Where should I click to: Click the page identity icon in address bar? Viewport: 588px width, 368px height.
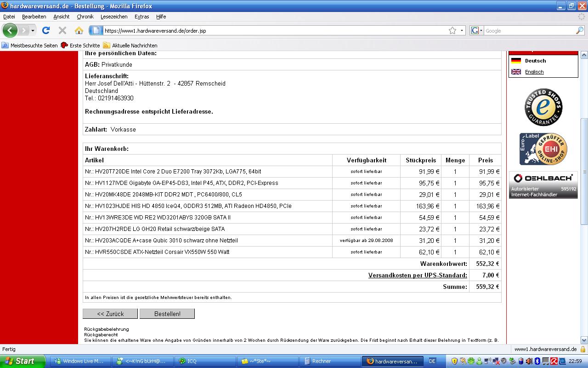[96, 31]
